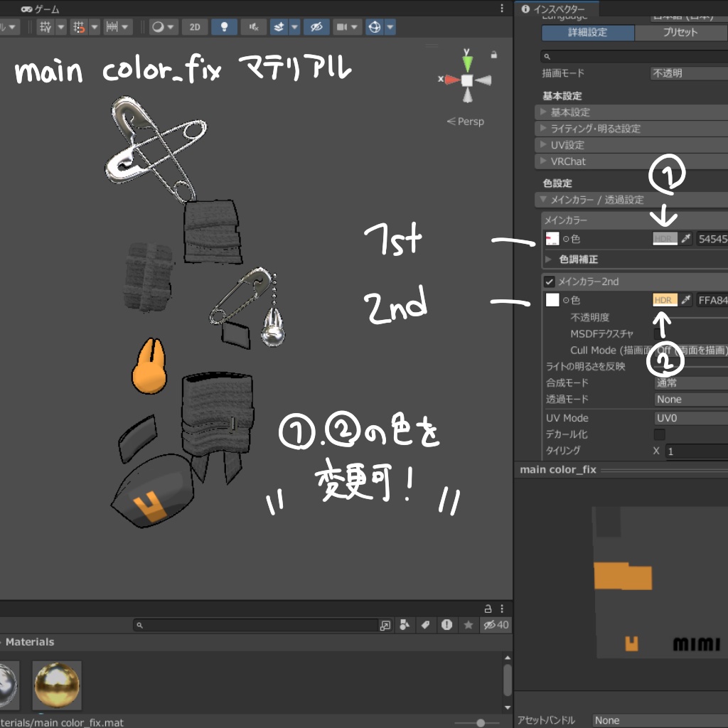The height and width of the screenshot is (728, 728).
Task: Toggle the デカール化 checkbox
Action: tap(659, 434)
